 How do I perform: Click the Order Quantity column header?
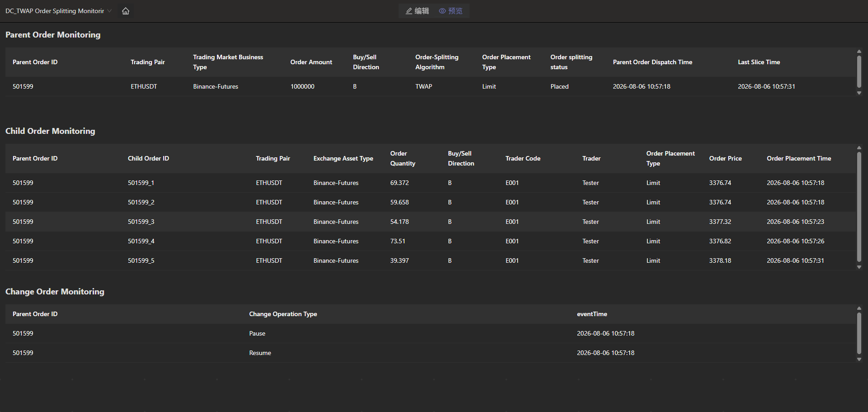click(x=402, y=158)
